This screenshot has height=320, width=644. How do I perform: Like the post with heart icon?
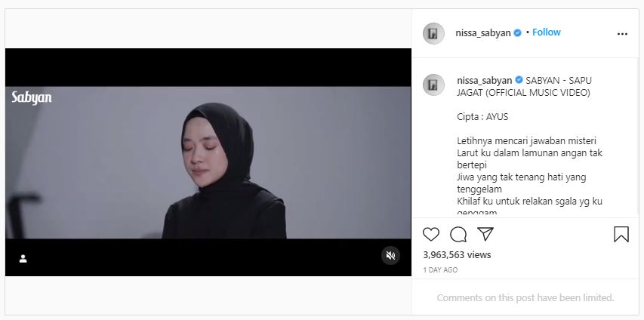pyautogui.click(x=431, y=234)
